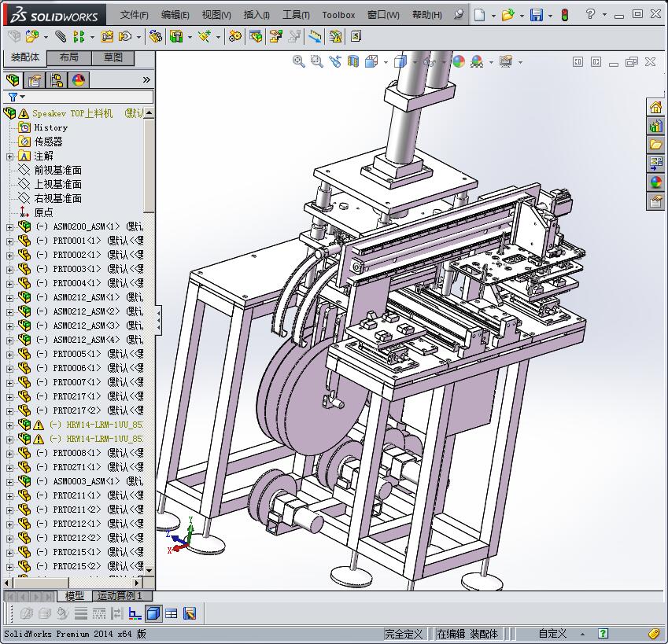Click the feature tree vertical scrollbar down arrow
This screenshot has height=644, width=668.
pyautogui.click(x=149, y=569)
